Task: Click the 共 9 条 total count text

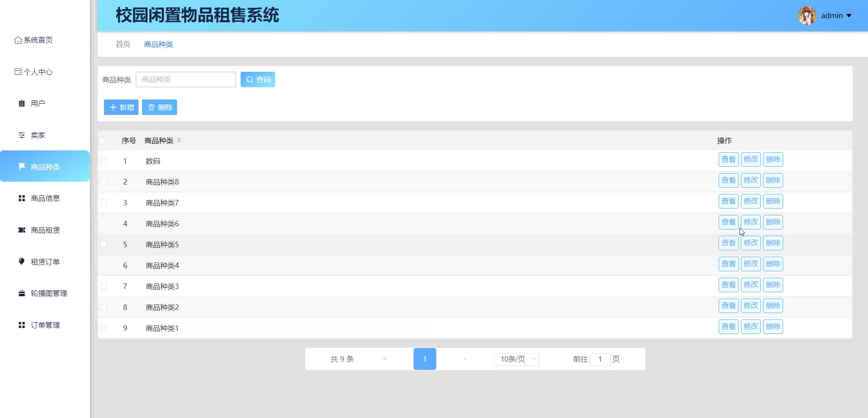Action: coord(342,359)
